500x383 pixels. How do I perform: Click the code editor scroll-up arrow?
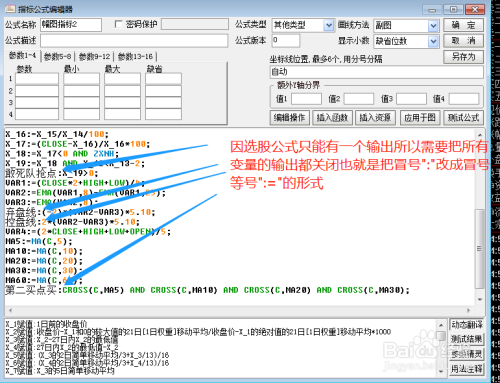click(x=479, y=135)
